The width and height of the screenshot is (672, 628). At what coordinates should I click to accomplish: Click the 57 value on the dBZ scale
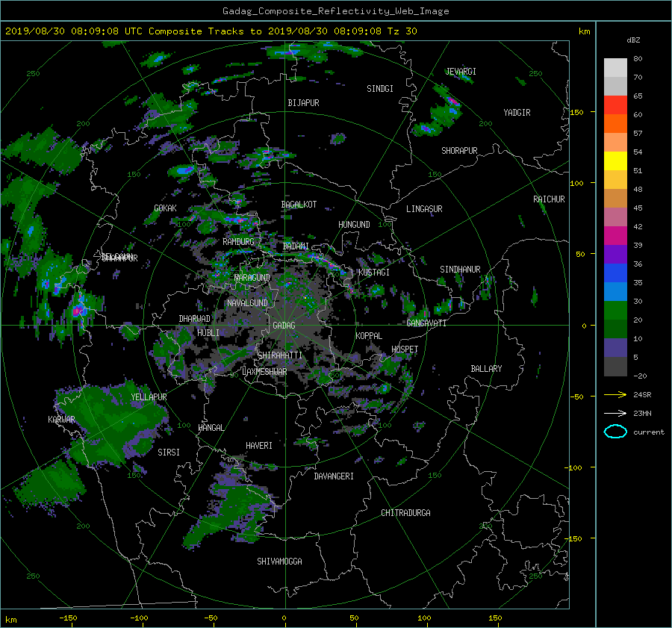[638, 134]
